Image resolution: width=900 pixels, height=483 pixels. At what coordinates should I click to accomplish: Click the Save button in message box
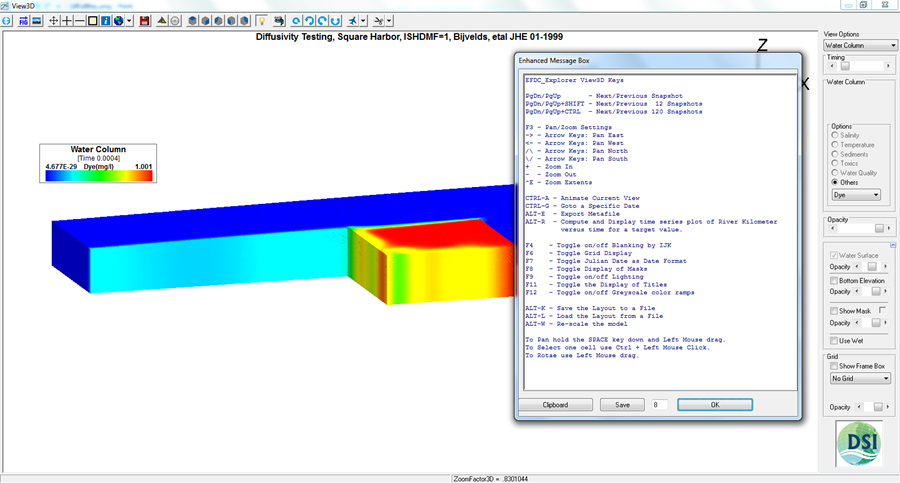[x=622, y=405]
